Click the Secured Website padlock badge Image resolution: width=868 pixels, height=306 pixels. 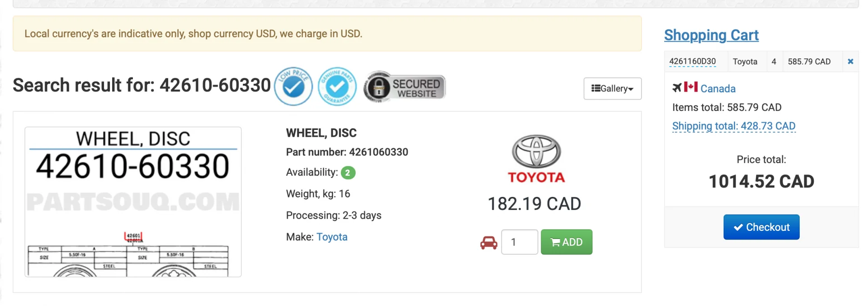tap(405, 86)
